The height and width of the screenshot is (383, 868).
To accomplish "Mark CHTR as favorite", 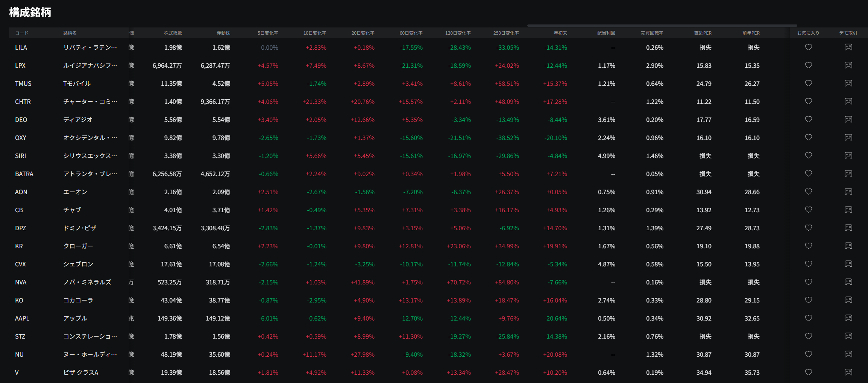I will (808, 102).
